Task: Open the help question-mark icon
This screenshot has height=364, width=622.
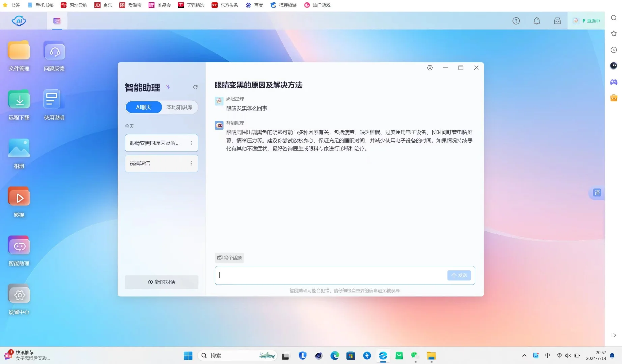Action: (516, 21)
